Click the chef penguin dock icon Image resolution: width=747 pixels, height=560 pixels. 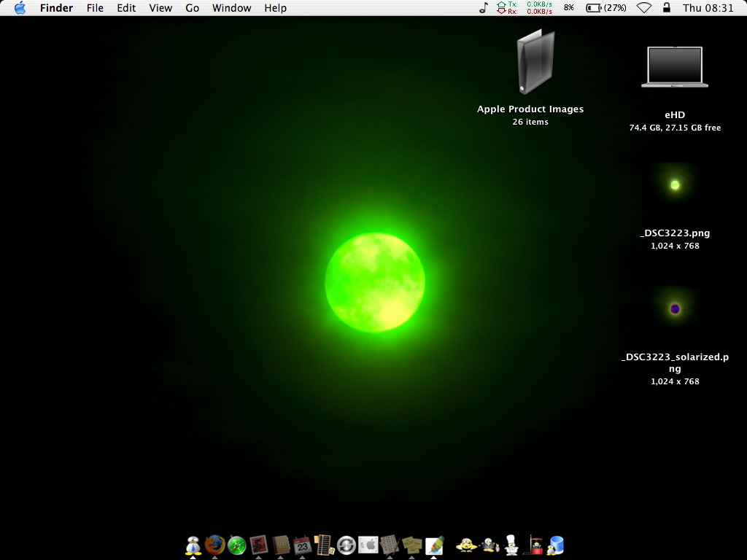coord(511,545)
